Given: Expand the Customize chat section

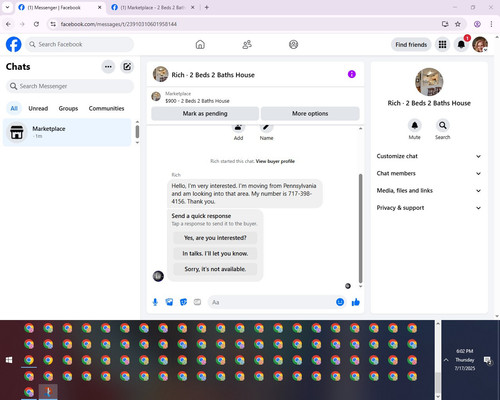Looking at the screenshot, I should (429, 156).
